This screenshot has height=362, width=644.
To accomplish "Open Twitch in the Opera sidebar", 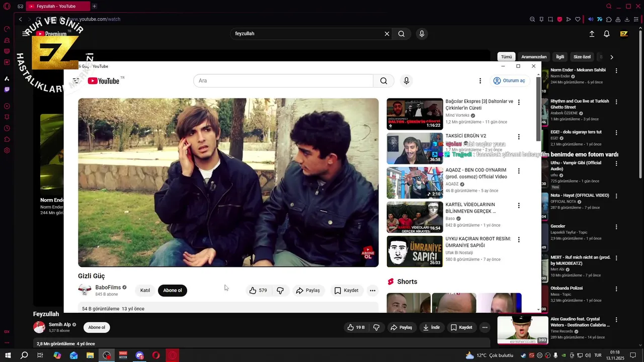I will click(x=7, y=89).
